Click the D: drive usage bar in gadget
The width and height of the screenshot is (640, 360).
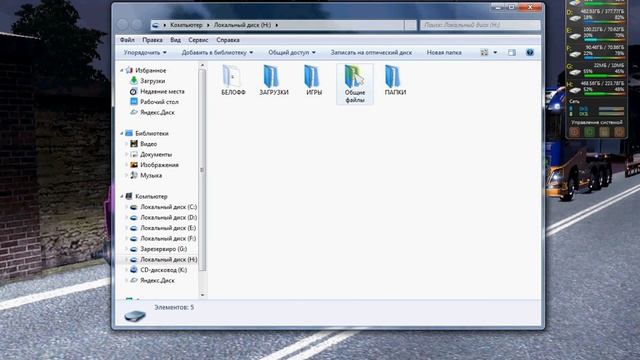(604, 22)
